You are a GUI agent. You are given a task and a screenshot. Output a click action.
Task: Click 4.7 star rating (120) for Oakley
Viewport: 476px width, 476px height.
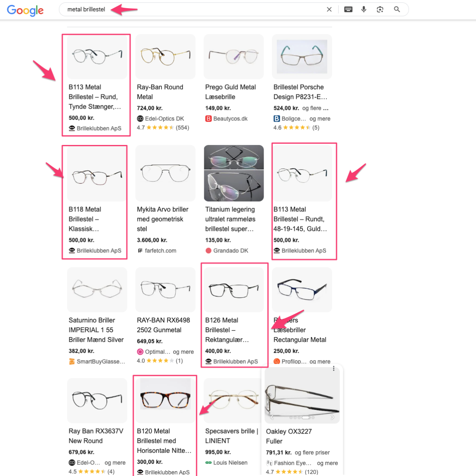click(x=292, y=472)
